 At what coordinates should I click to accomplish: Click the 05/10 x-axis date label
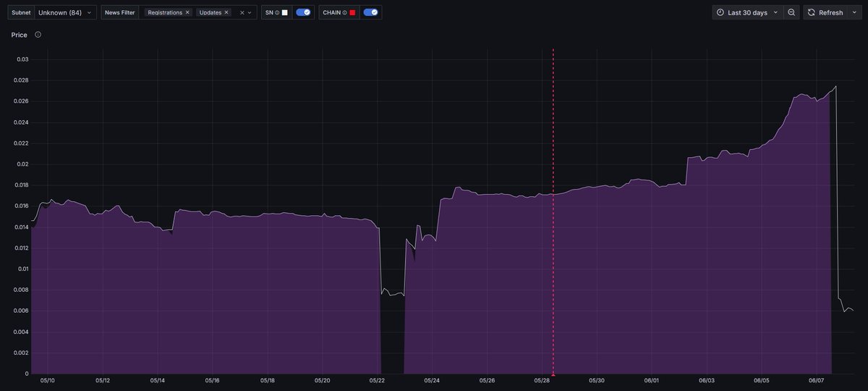point(48,380)
